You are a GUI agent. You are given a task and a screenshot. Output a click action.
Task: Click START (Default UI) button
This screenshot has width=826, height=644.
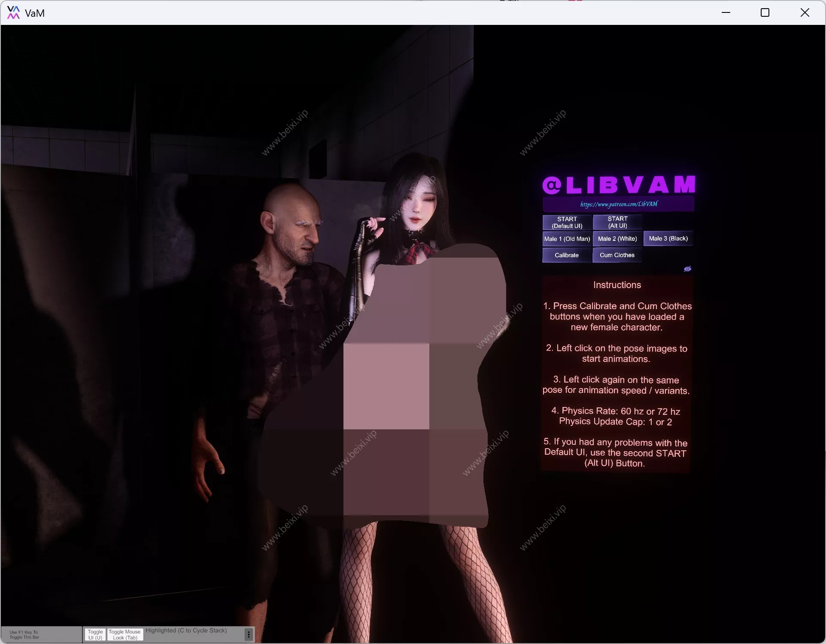coord(567,222)
